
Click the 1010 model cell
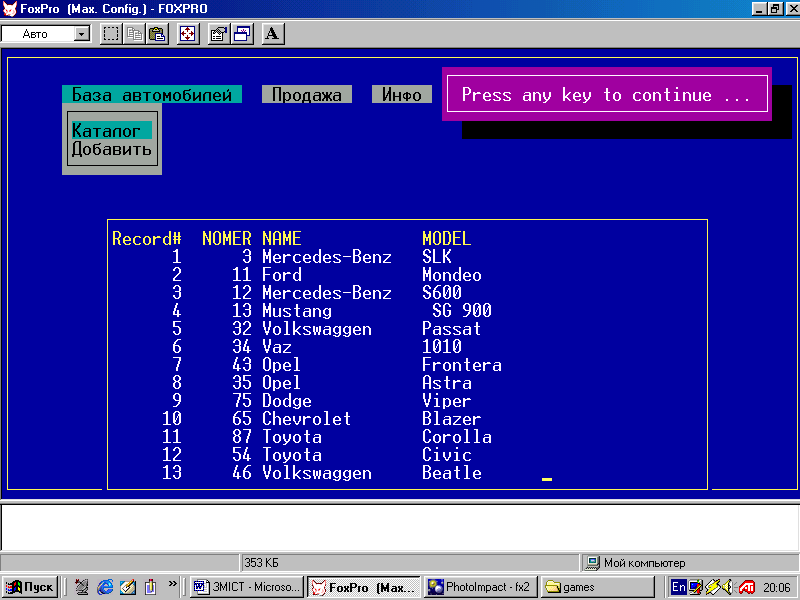coord(442,347)
